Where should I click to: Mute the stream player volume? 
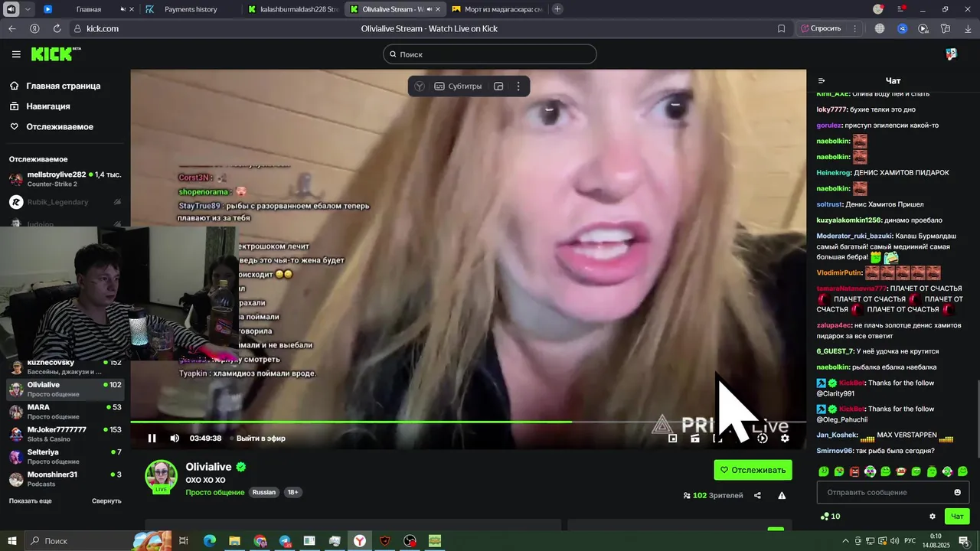(175, 439)
